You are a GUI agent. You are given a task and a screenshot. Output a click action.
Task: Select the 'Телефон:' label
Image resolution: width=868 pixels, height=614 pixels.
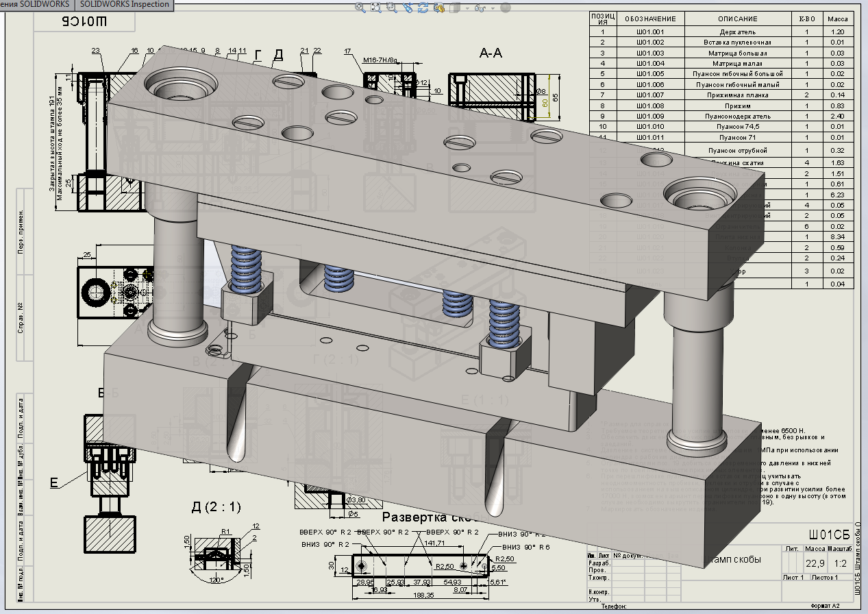(x=614, y=607)
